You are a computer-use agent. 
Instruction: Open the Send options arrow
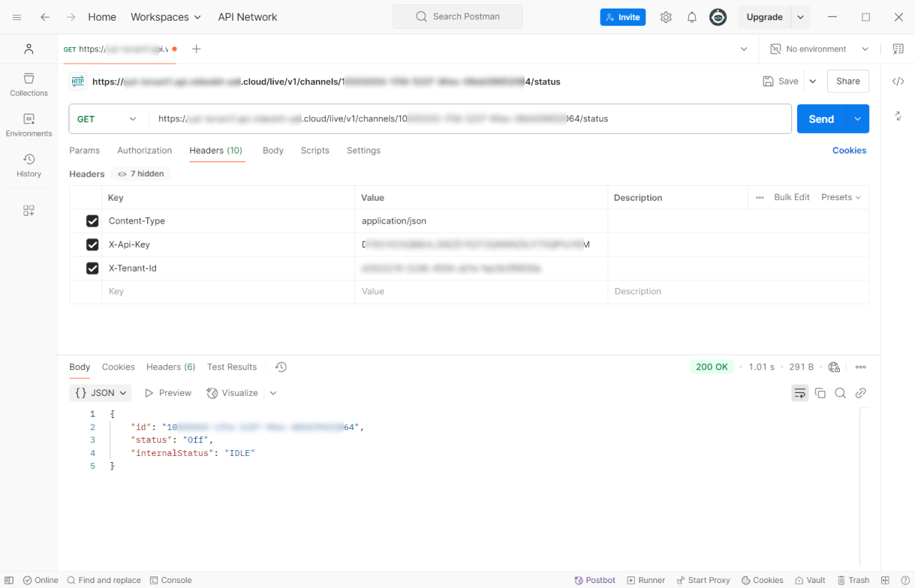coord(857,119)
